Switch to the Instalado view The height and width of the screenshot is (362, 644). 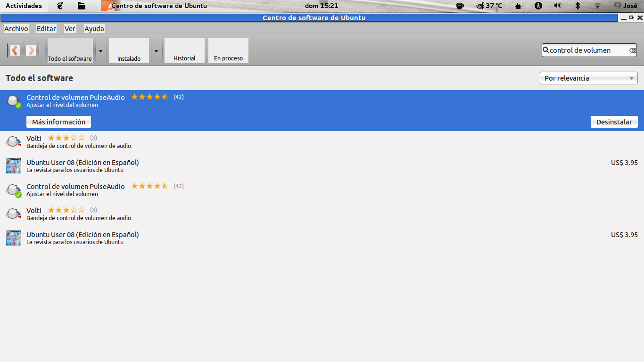129,50
